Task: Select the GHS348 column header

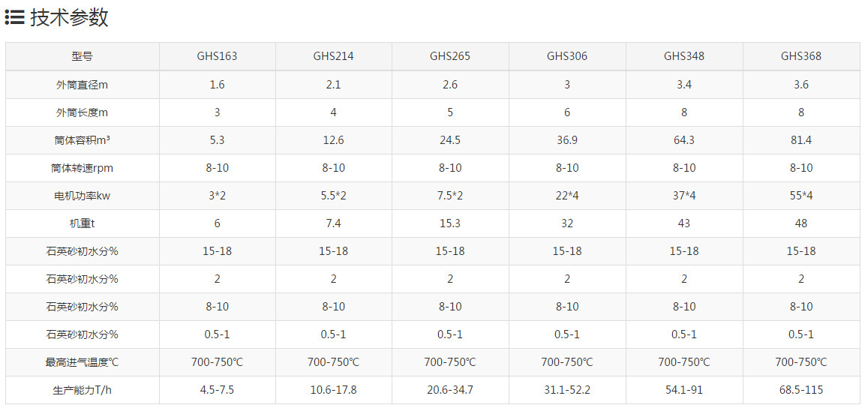Action: pyautogui.click(x=683, y=56)
